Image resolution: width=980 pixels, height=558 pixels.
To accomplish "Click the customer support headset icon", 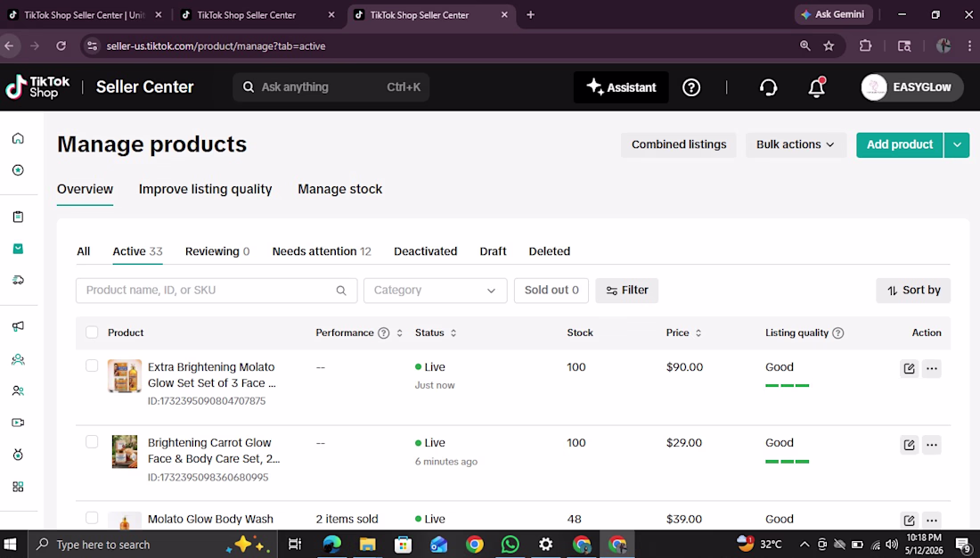I will tap(768, 87).
